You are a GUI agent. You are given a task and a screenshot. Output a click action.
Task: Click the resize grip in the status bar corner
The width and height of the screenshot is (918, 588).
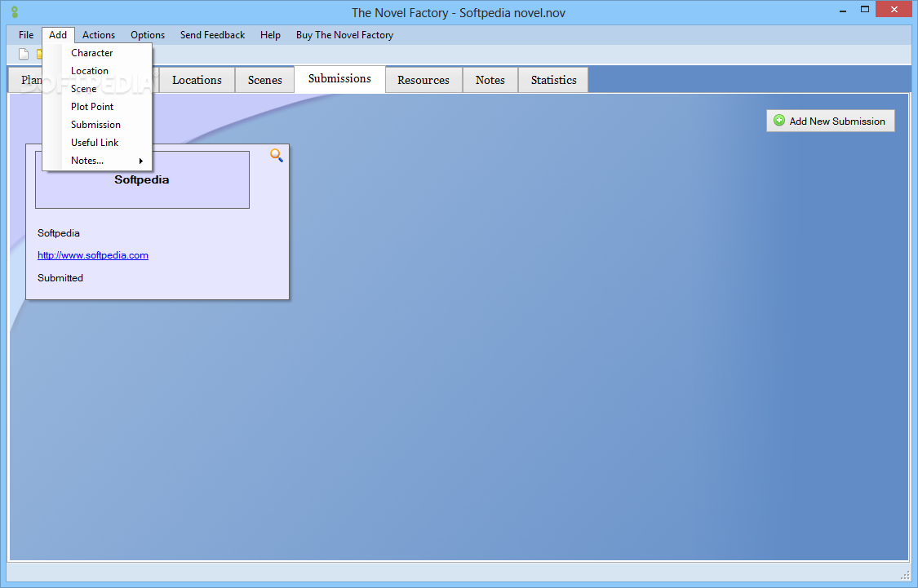coord(905,574)
